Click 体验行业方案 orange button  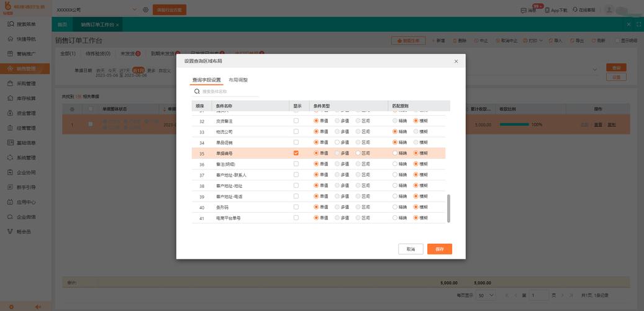click(169, 9)
